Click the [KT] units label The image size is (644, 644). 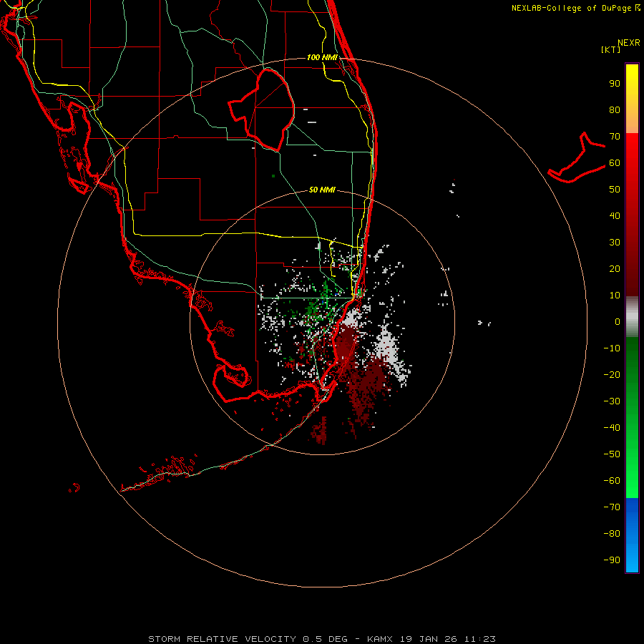click(611, 49)
